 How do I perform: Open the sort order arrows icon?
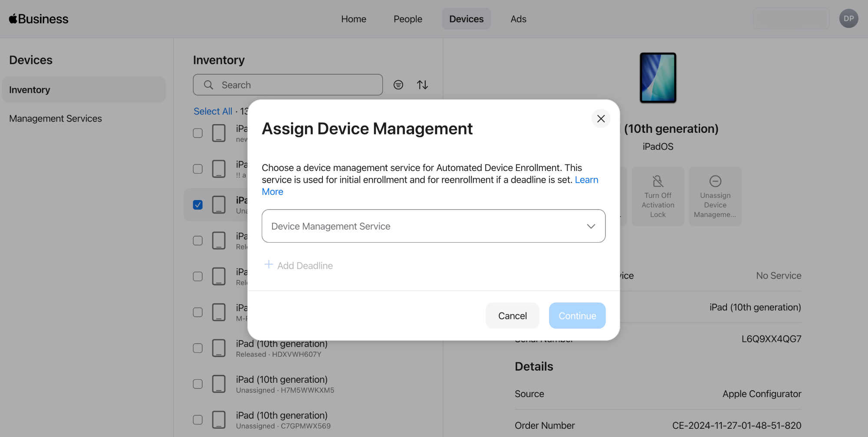pos(422,85)
